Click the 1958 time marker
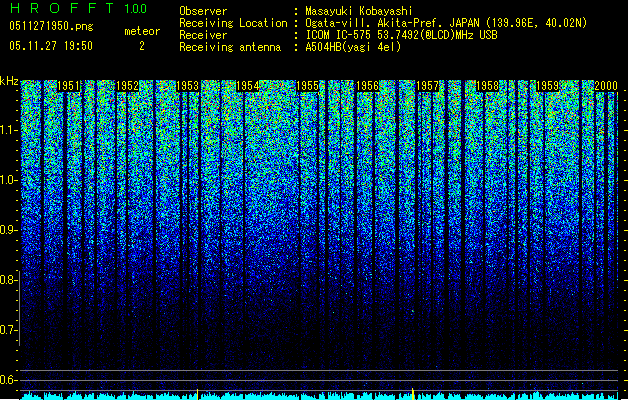Image resolution: width=629 pixels, height=400 pixels. coord(487,86)
